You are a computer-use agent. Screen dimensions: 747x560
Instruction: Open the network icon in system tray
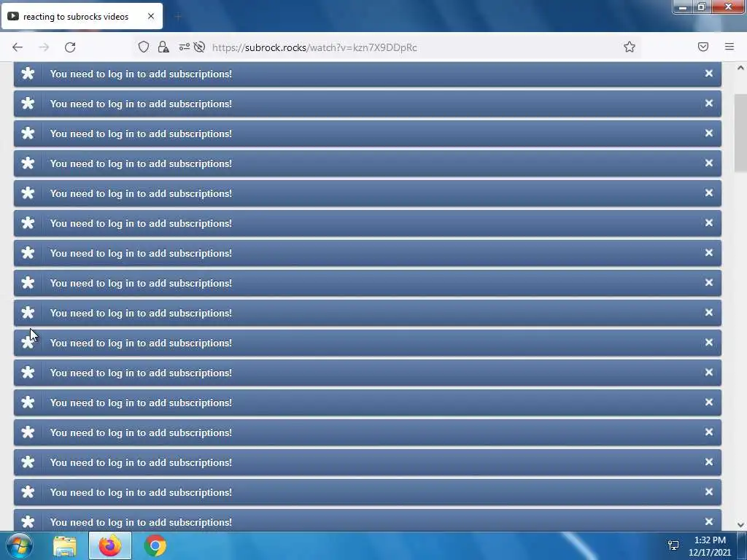673,545
